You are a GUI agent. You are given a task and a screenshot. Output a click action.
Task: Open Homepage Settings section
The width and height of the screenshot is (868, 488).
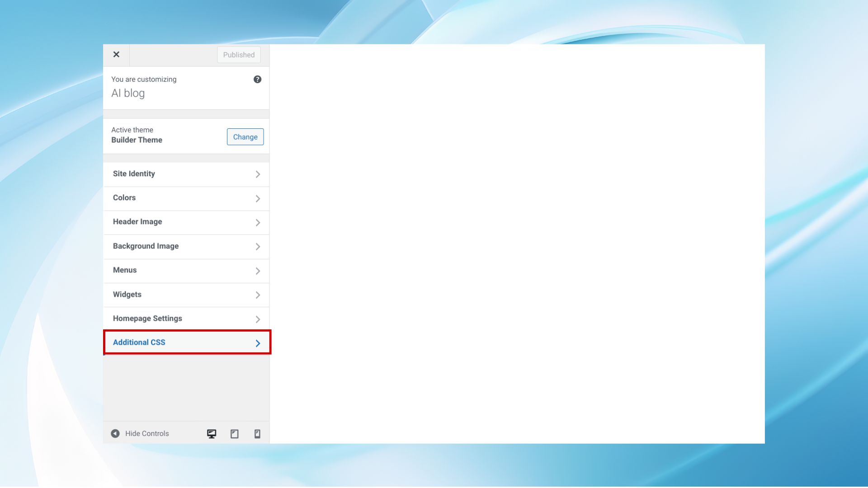[x=147, y=319]
